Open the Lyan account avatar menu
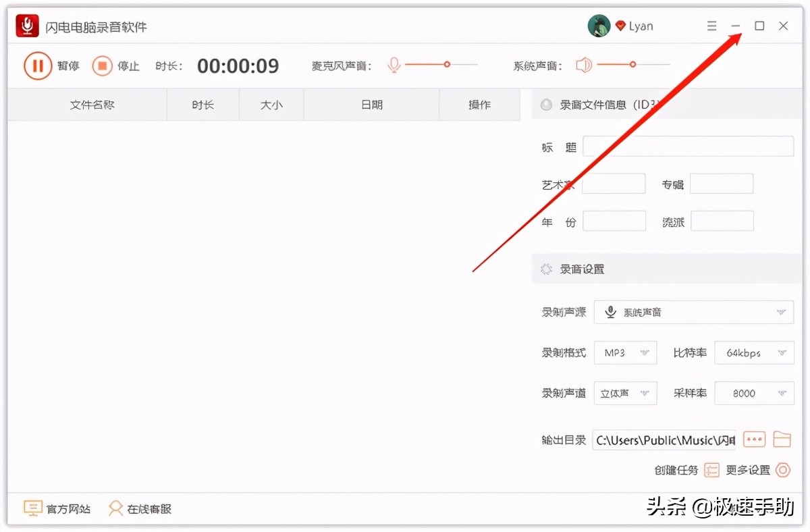 tap(599, 25)
